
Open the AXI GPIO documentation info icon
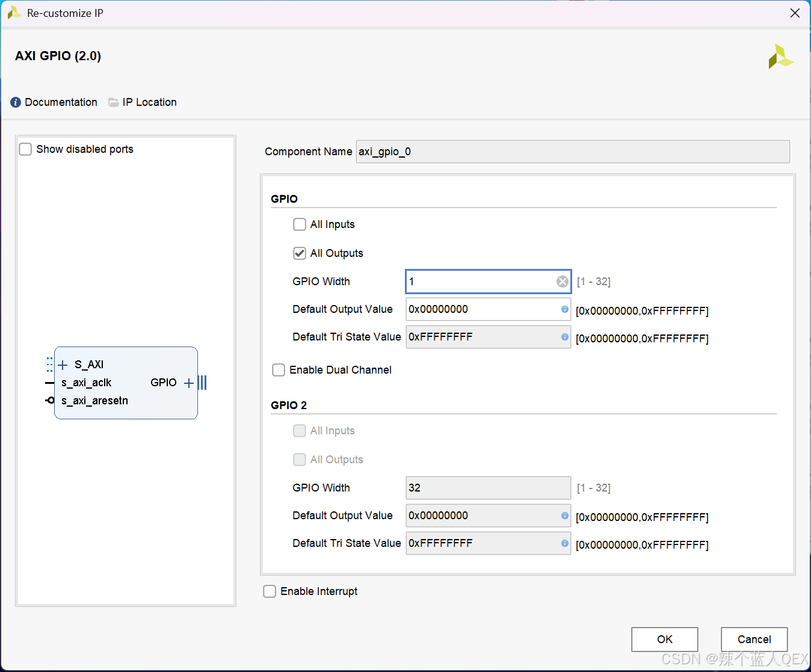tap(15, 102)
